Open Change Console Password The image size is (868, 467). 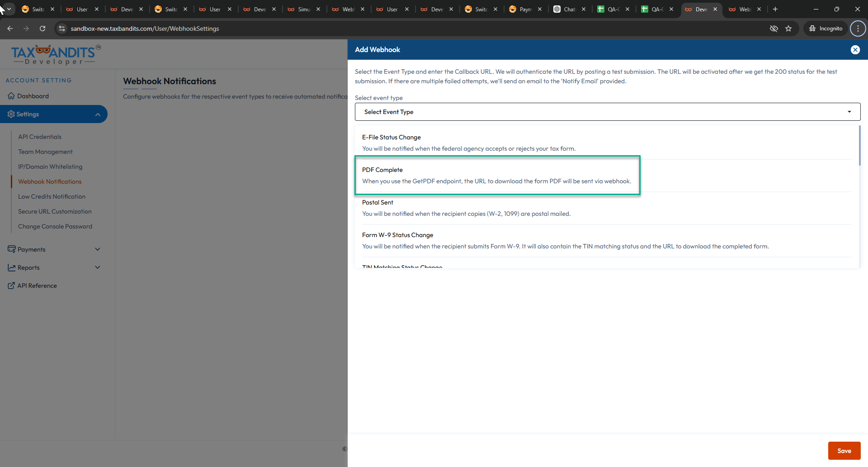(55, 226)
